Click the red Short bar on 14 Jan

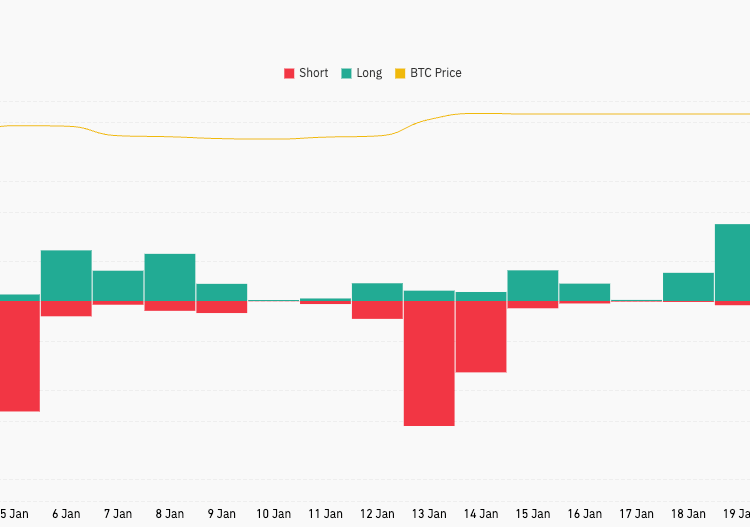(481, 336)
